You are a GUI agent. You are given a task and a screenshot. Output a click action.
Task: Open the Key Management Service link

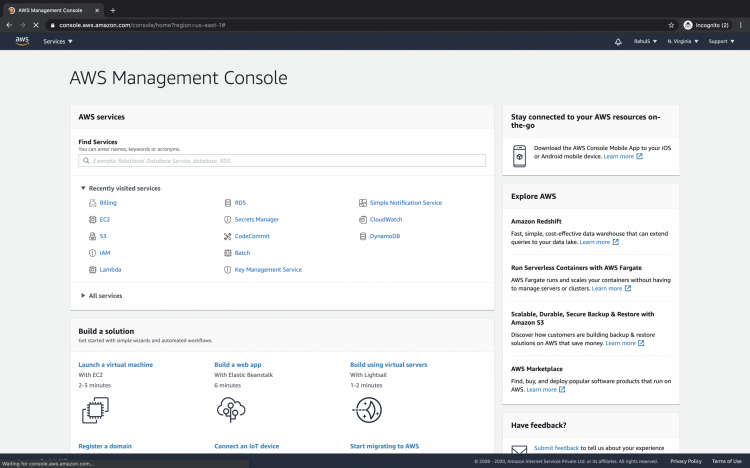268,270
